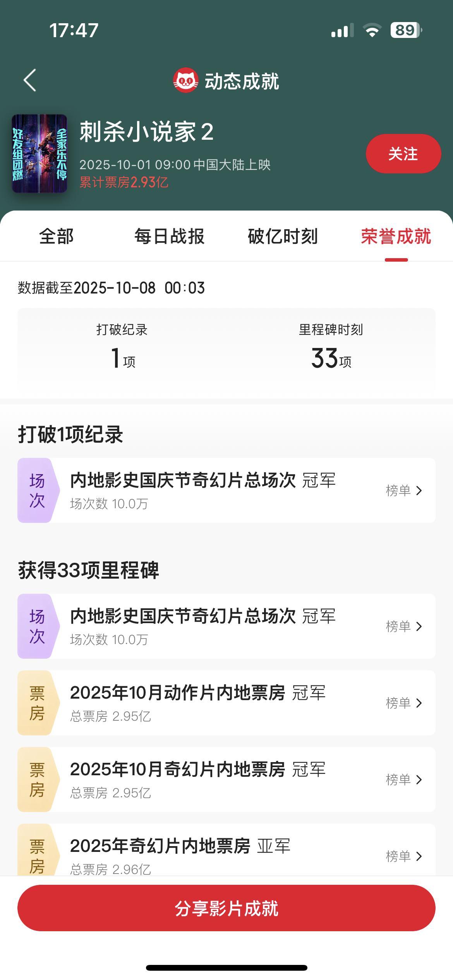Tap the back arrow icon
453x980 pixels.
point(30,81)
